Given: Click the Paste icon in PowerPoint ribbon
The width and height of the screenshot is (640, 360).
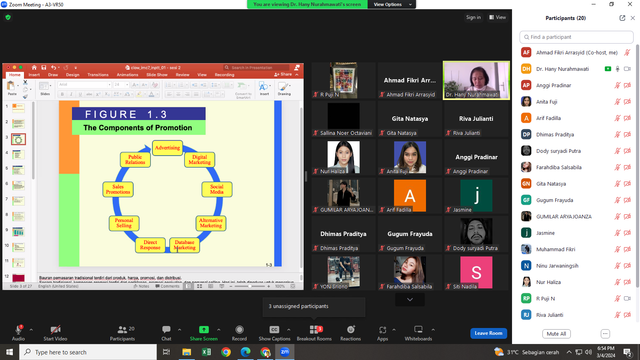Looking at the screenshot, I should pyautogui.click(x=12, y=88).
